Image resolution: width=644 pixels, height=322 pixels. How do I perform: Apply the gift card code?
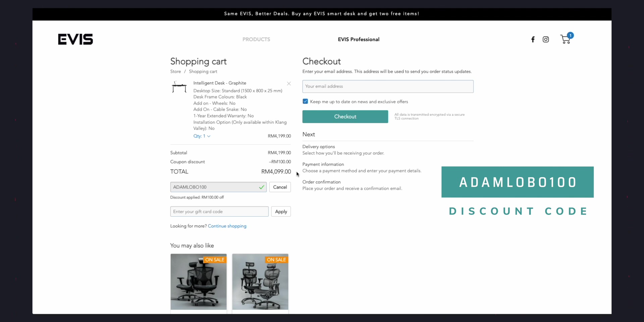click(281, 212)
